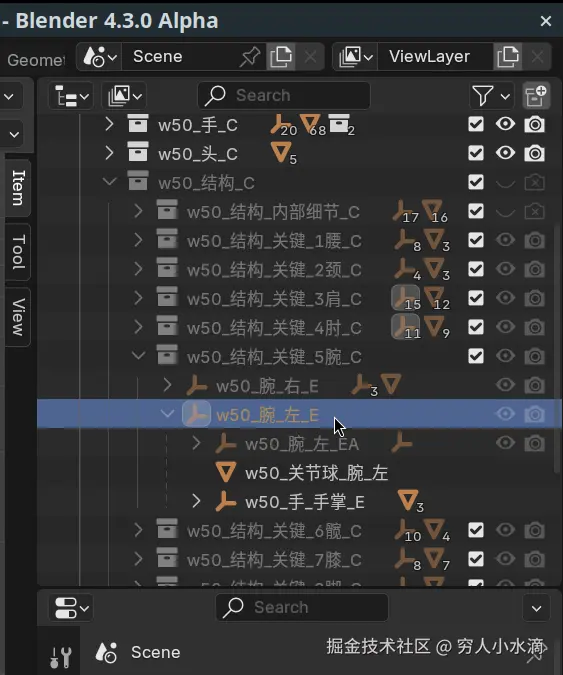Delete the current Scene

[310, 56]
